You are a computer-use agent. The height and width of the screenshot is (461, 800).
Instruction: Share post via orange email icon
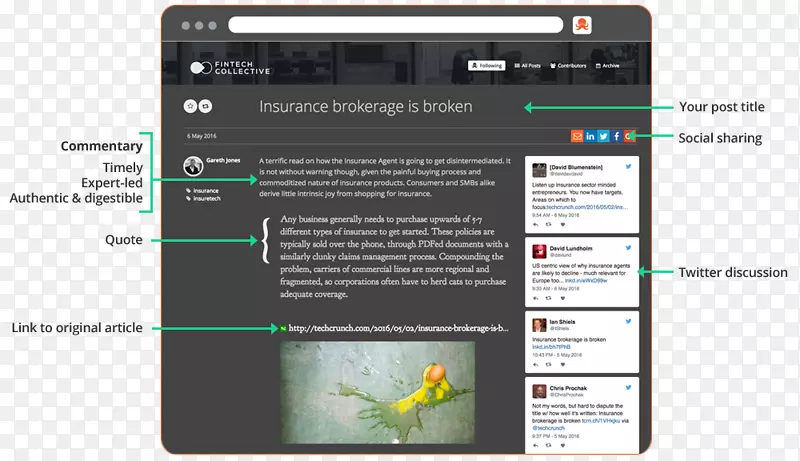(577, 136)
